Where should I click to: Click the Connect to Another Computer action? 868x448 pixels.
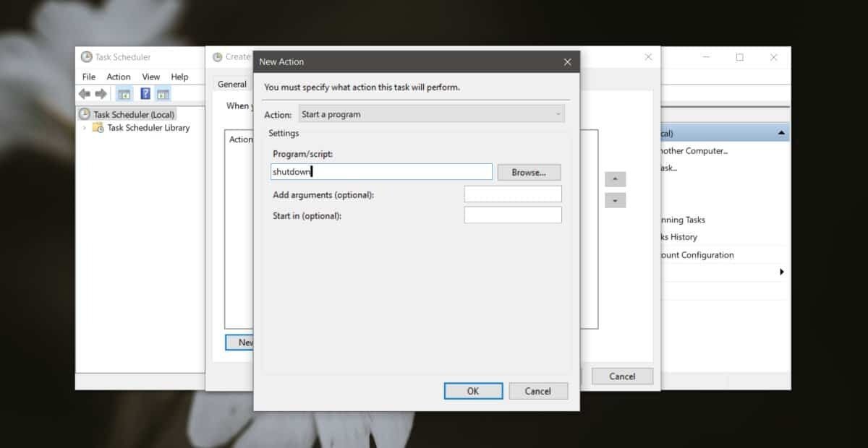[x=694, y=150]
